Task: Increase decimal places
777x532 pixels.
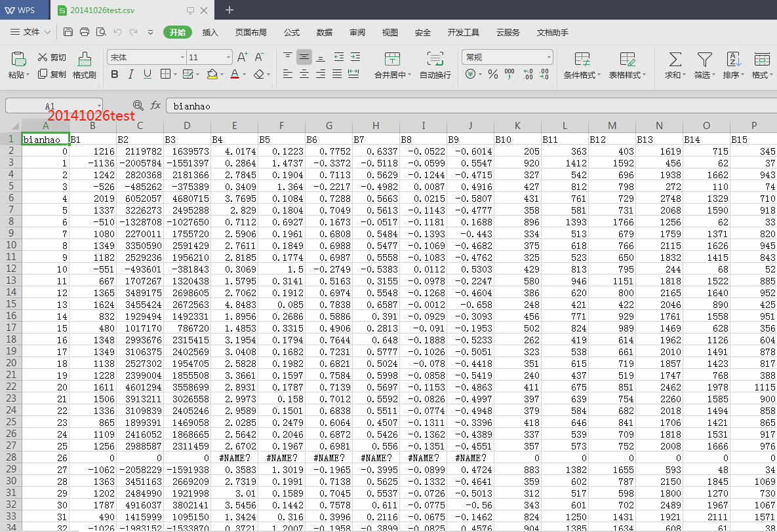Action: (528, 74)
